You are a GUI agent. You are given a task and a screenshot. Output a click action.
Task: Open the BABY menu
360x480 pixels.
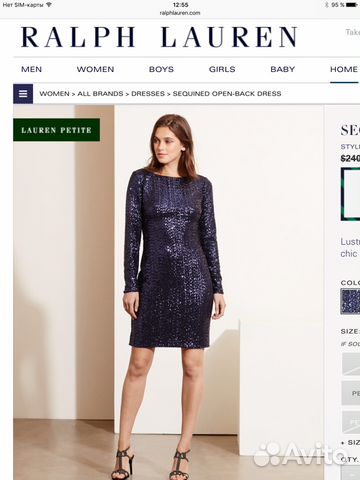click(x=283, y=69)
